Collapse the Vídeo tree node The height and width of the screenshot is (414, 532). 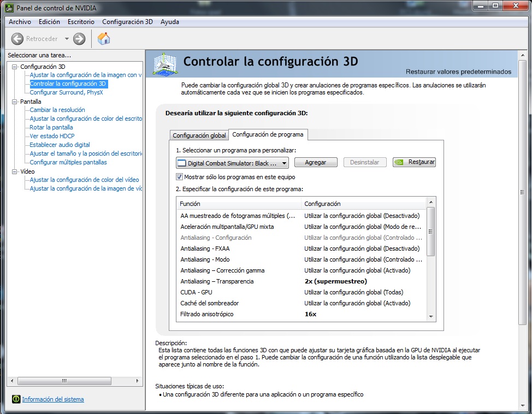tap(14, 171)
